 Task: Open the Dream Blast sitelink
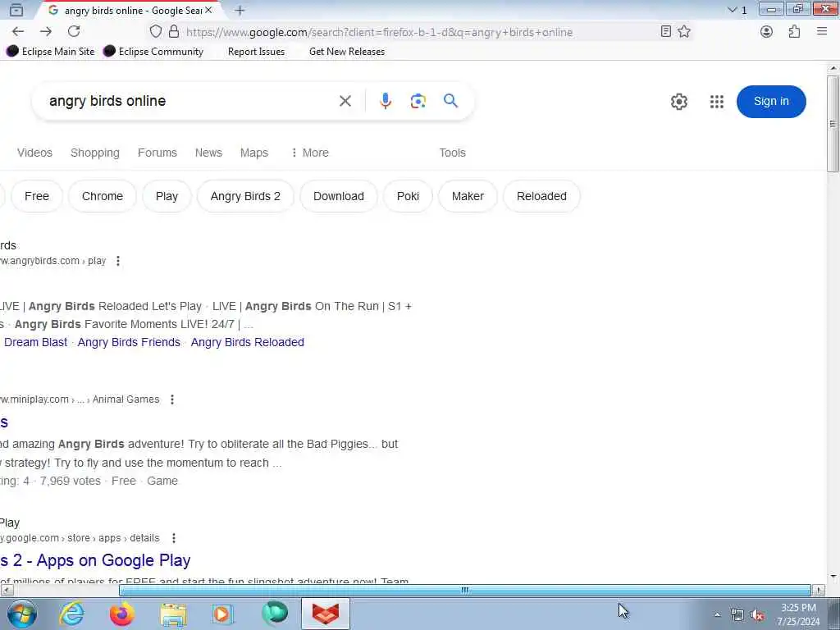click(36, 342)
